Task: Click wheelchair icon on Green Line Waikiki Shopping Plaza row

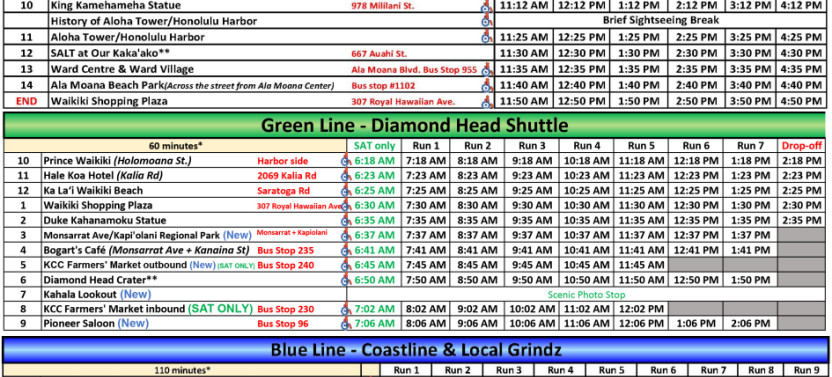Action: tap(346, 205)
